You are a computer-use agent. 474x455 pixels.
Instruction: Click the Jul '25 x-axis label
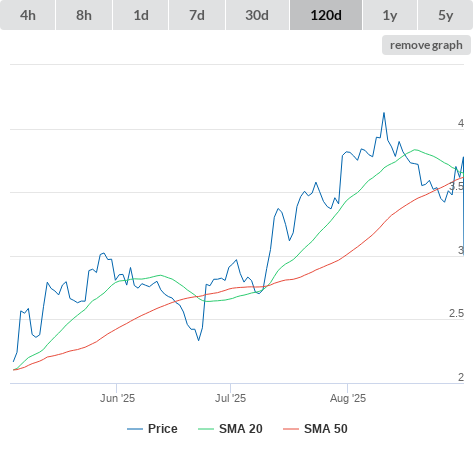(230, 398)
